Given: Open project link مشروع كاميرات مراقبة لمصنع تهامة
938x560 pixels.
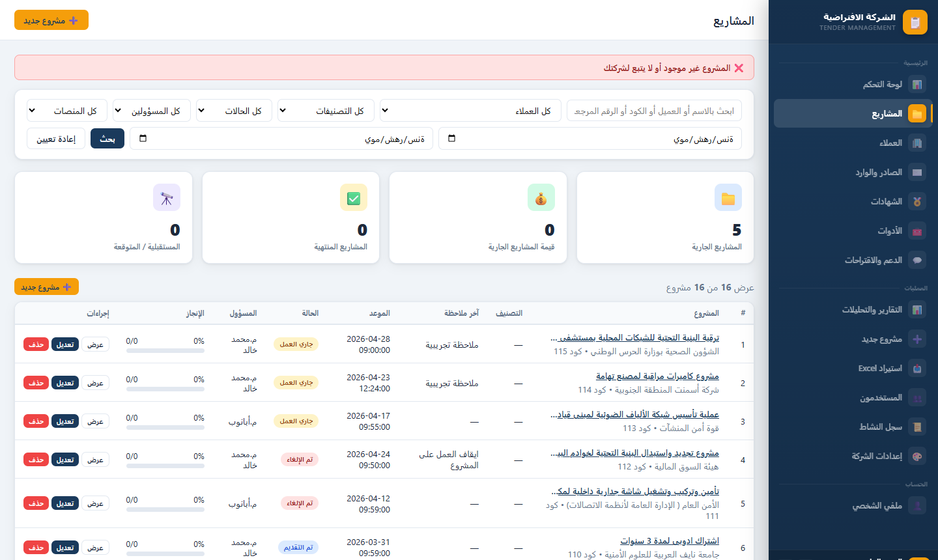Looking at the screenshot, I should 657,376.
